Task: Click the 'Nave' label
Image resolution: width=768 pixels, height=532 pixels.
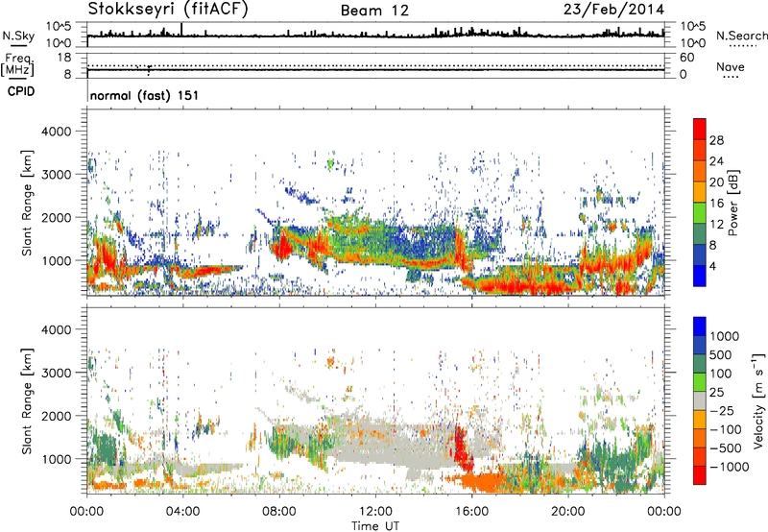Action: click(731, 66)
